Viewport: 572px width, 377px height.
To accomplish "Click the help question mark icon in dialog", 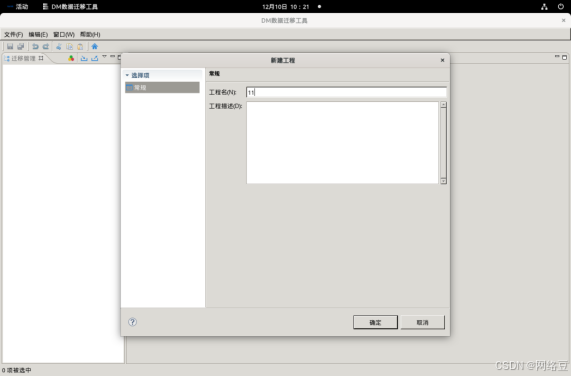I will (132, 322).
